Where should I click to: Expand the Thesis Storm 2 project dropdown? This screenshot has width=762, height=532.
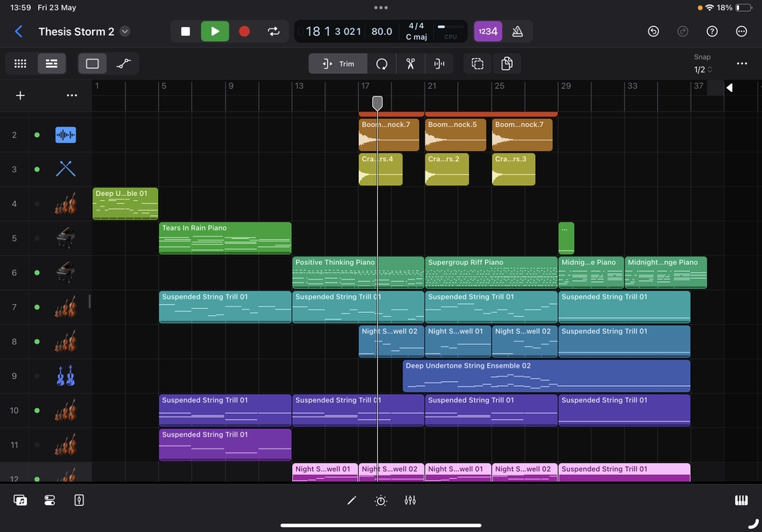point(125,32)
